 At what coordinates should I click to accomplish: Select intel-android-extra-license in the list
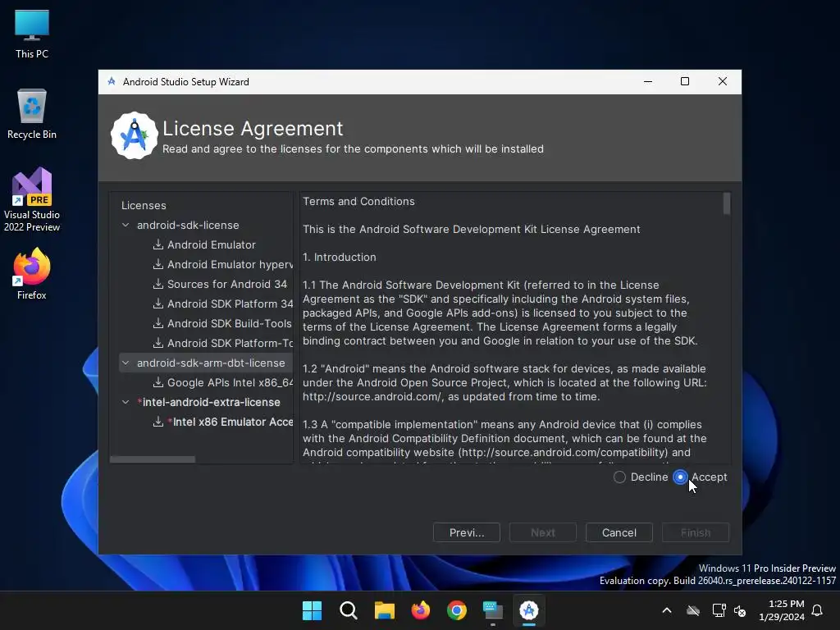tap(211, 402)
